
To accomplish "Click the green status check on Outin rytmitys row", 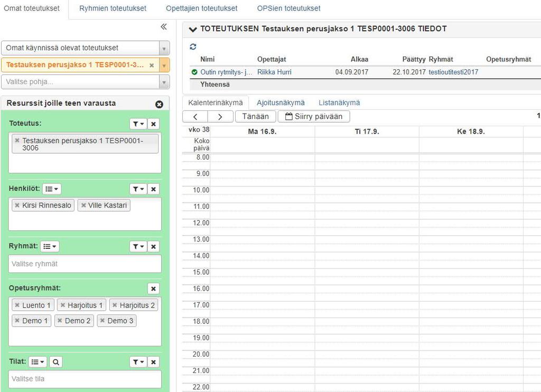I will tap(194, 72).
